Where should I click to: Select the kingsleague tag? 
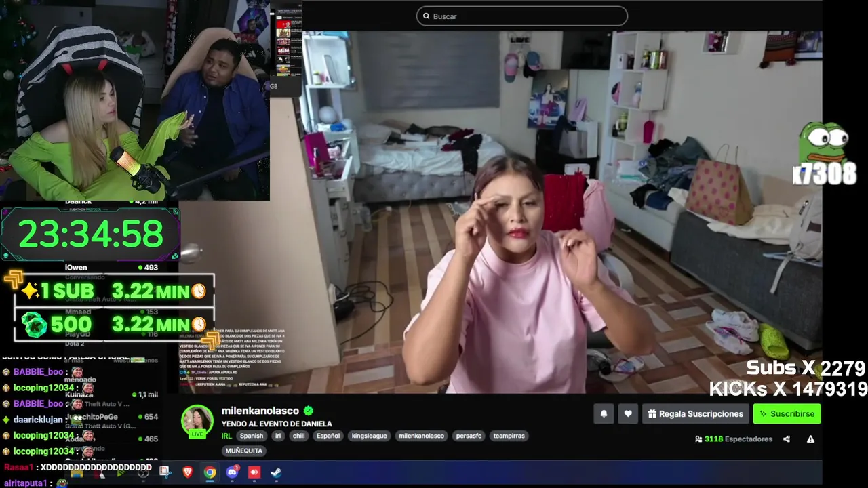[x=370, y=436]
